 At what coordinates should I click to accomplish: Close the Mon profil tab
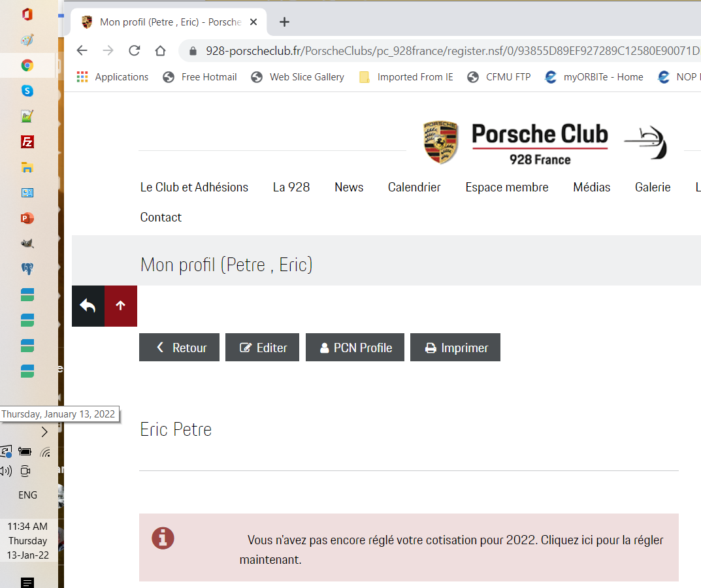[x=253, y=22]
